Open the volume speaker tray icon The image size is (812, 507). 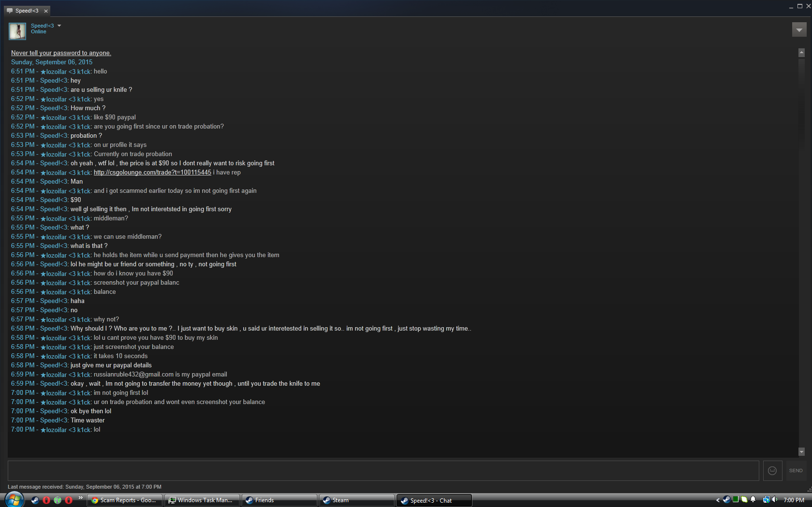(x=775, y=500)
